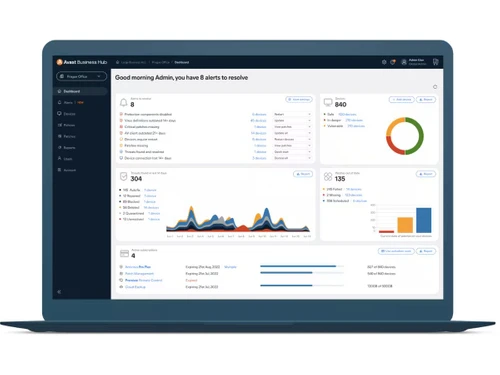Click the Antivirus Pro Plus subscription link
This screenshot has height=375, width=500.
point(138,267)
